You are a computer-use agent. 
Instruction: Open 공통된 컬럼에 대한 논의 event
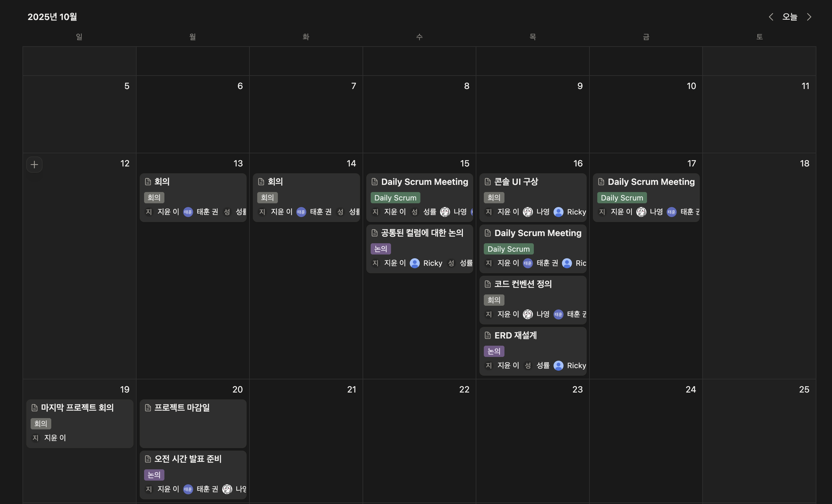point(422,233)
